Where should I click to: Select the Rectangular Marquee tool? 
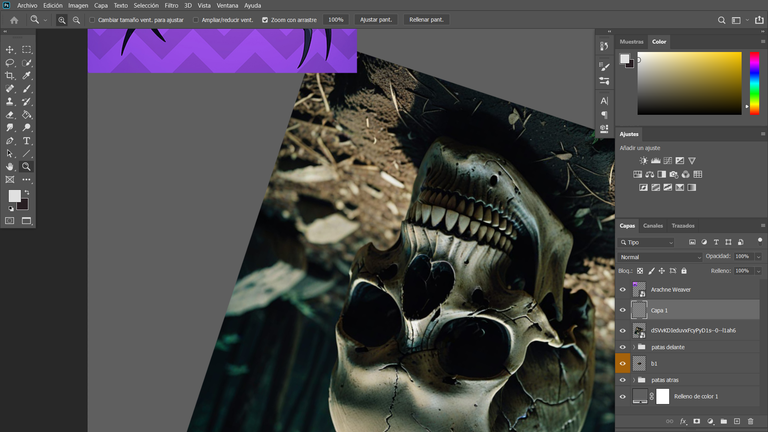pos(26,49)
